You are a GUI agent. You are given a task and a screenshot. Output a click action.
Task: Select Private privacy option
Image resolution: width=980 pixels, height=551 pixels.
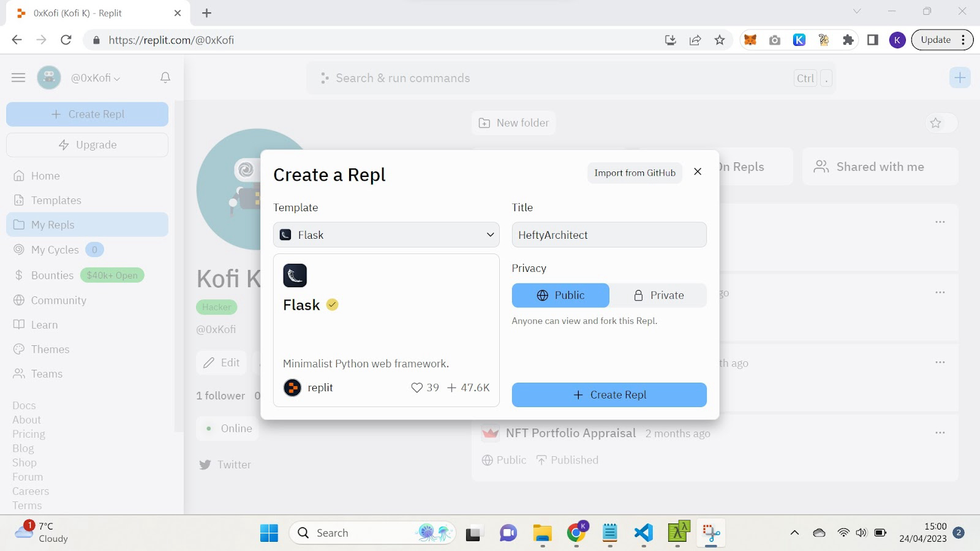658,295
